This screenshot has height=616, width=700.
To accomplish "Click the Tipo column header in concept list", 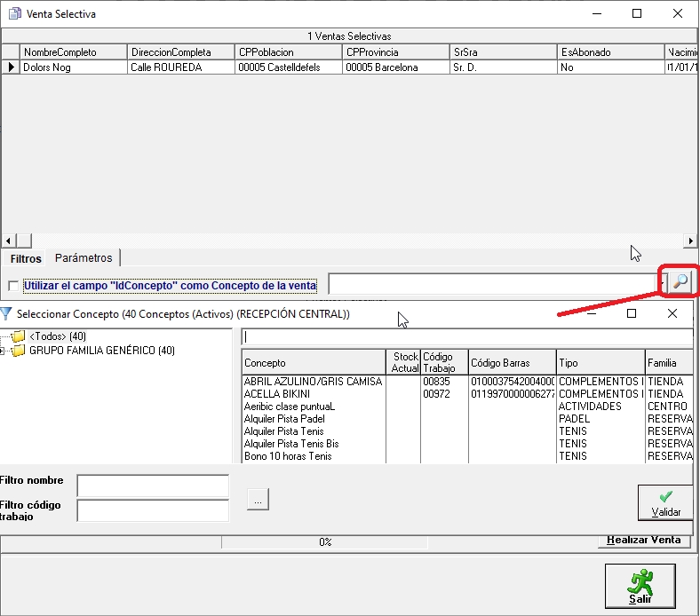I will [x=601, y=363].
